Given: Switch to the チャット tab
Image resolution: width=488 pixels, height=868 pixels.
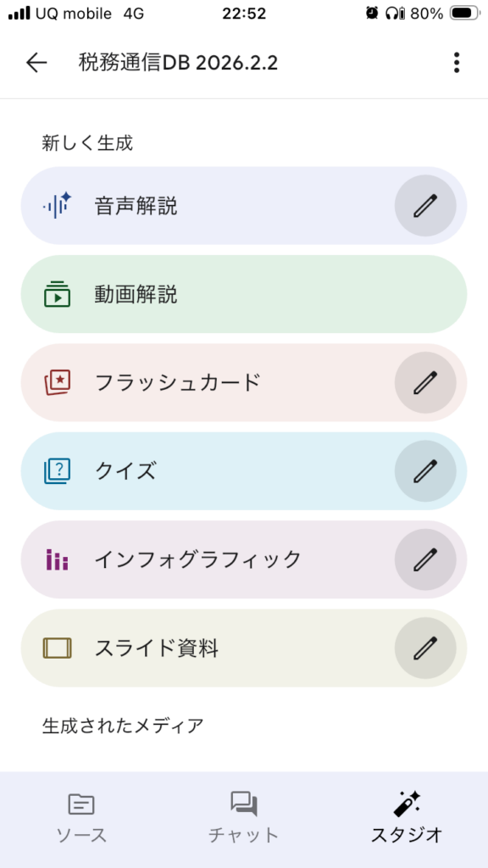Looking at the screenshot, I should pos(244,814).
